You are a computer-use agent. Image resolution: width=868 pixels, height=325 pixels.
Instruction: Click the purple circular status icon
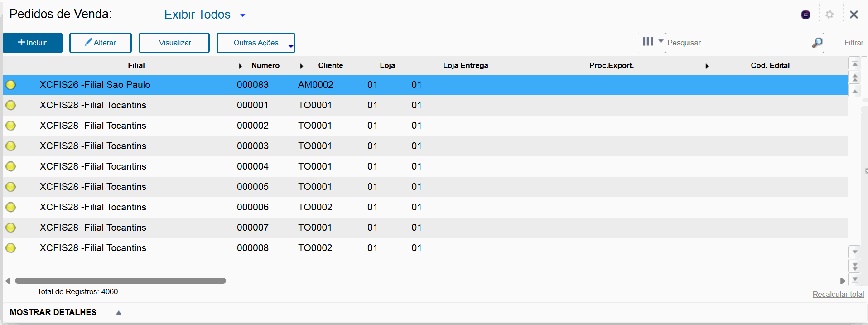(x=805, y=15)
